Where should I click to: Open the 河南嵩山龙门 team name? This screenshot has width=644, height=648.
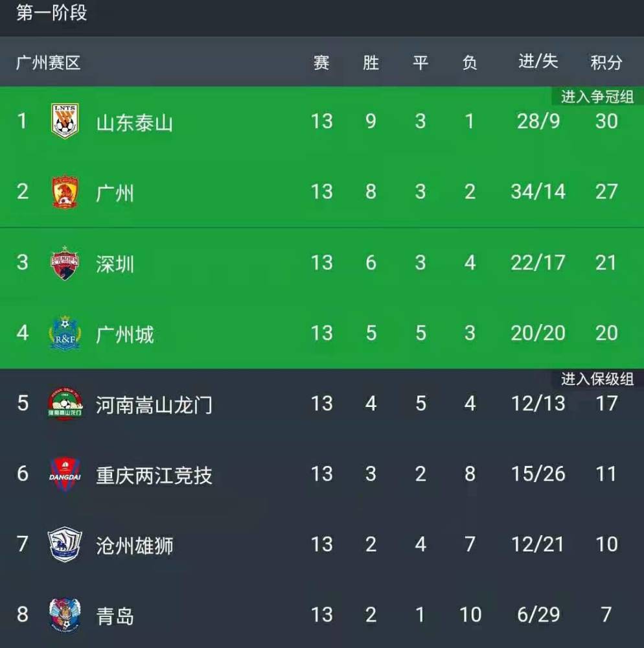tap(154, 405)
